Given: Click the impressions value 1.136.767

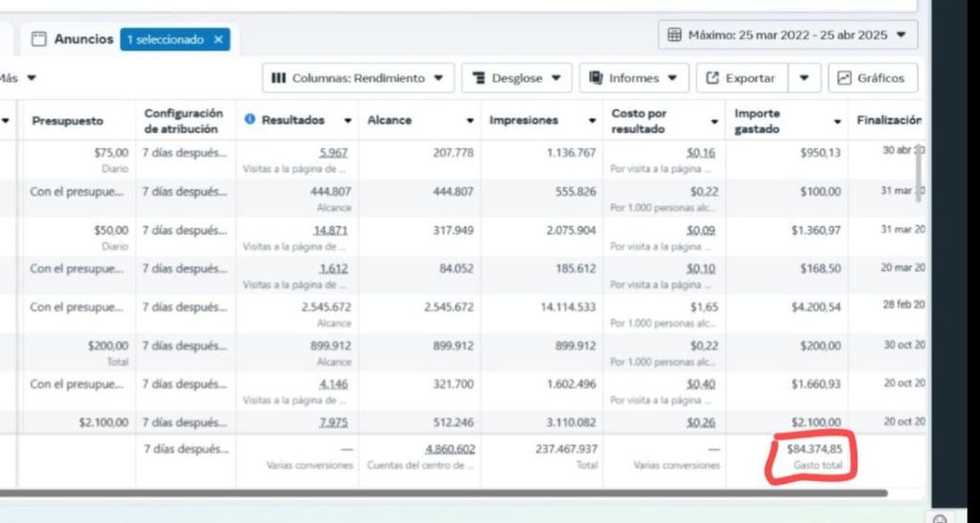Looking at the screenshot, I should [571, 152].
